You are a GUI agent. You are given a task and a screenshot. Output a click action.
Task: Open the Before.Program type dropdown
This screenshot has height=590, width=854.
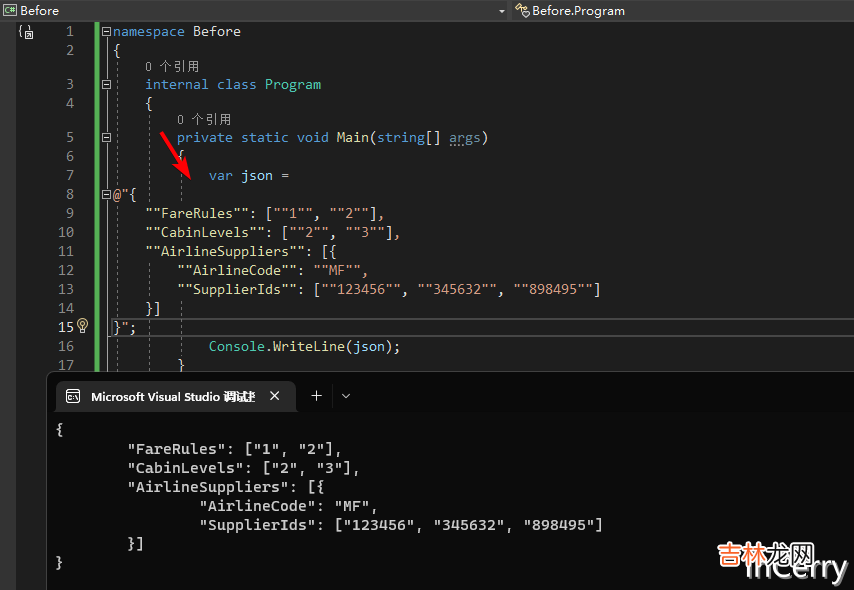pos(680,10)
